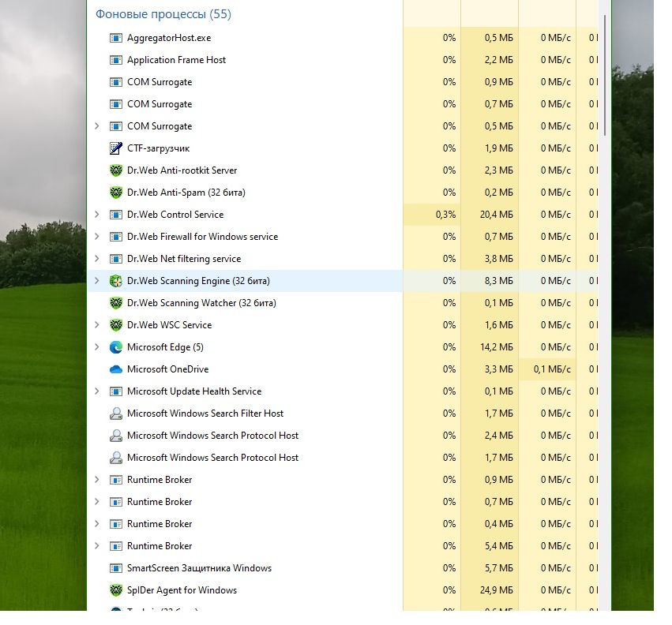Click the 2,2 МБ memory value of Application Frame Host
This screenshot has height=625, width=672.
pyautogui.click(x=499, y=60)
